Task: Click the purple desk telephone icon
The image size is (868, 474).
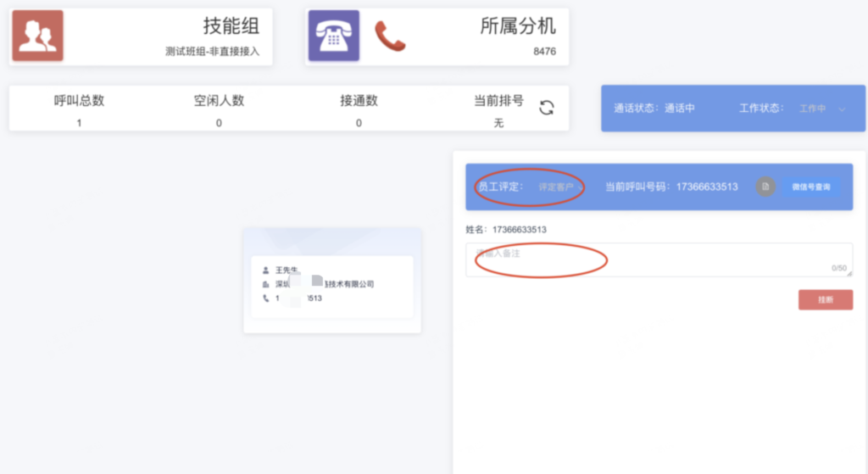Action: click(333, 36)
